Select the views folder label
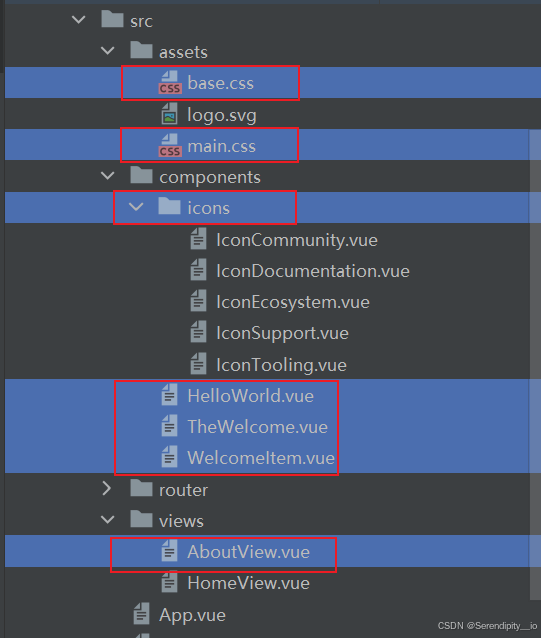The width and height of the screenshot is (541, 638). pyautogui.click(x=181, y=521)
